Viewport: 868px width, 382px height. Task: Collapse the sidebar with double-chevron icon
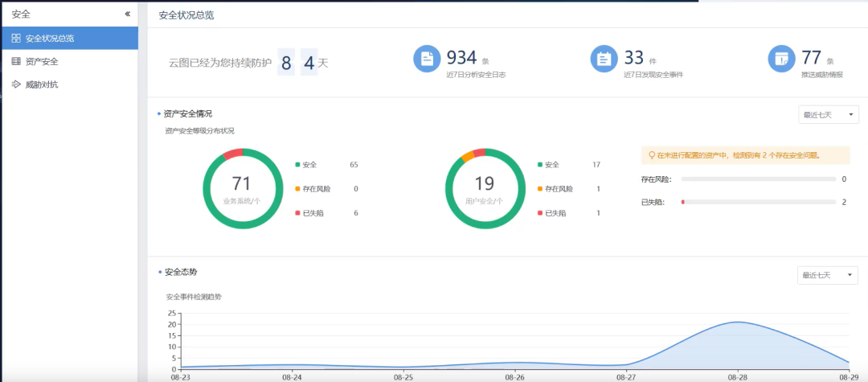tap(127, 14)
